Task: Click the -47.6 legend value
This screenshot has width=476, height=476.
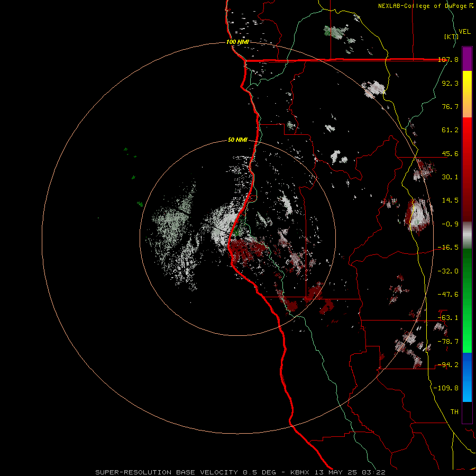Action: tap(448, 295)
